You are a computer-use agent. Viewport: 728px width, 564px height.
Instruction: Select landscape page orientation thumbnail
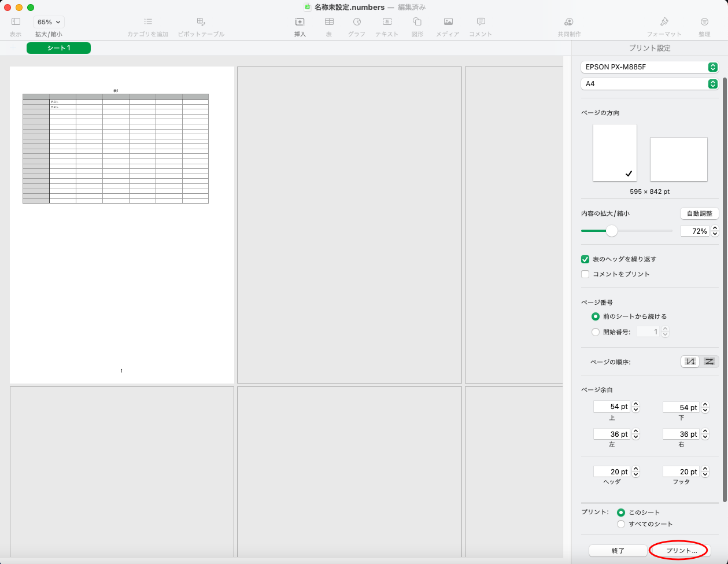pyautogui.click(x=679, y=159)
